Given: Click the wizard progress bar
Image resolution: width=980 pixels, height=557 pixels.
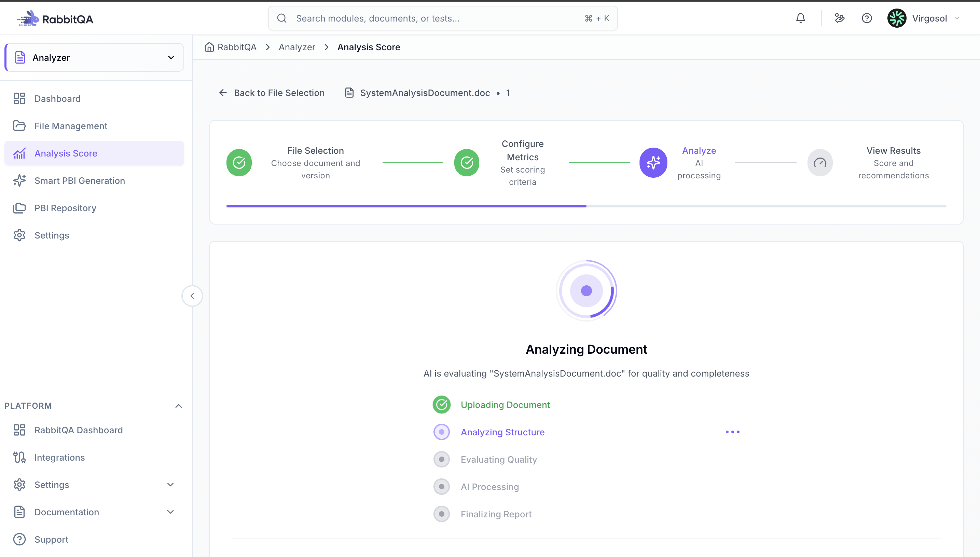Looking at the screenshot, I should click(586, 206).
